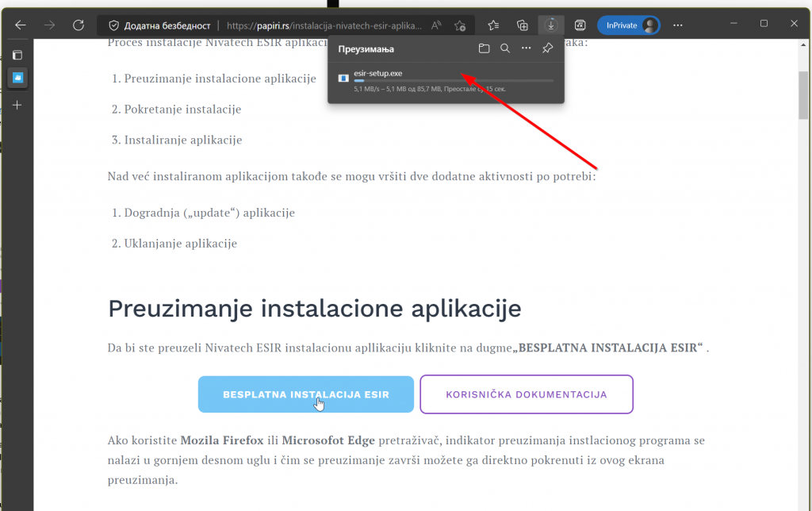The height and width of the screenshot is (511, 812).
Task: Open the KORISNIČKA DOKUMENTACIJA link
Action: tap(527, 394)
